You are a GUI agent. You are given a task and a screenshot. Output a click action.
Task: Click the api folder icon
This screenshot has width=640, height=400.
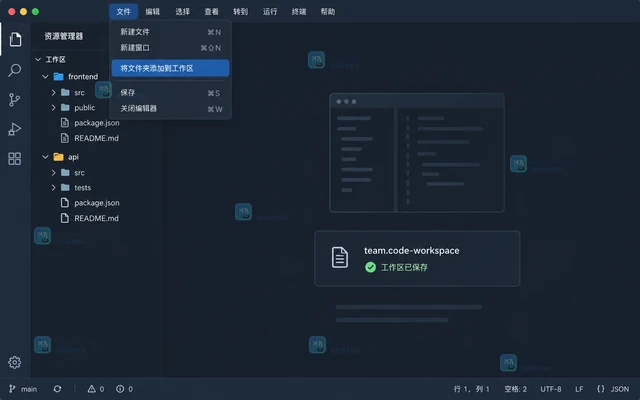tap(58, 157)
